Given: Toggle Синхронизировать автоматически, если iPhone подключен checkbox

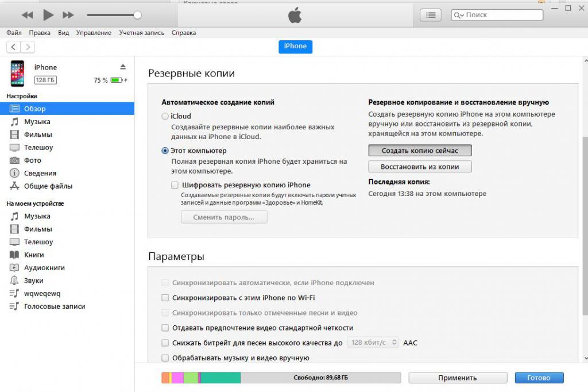Looking at the screenshot, I should tap(165, 282).
